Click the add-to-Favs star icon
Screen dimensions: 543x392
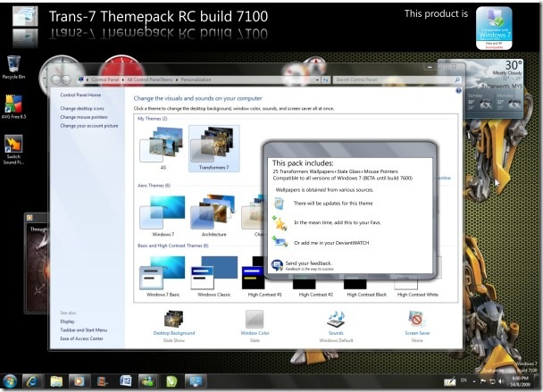tap(280, 223)
